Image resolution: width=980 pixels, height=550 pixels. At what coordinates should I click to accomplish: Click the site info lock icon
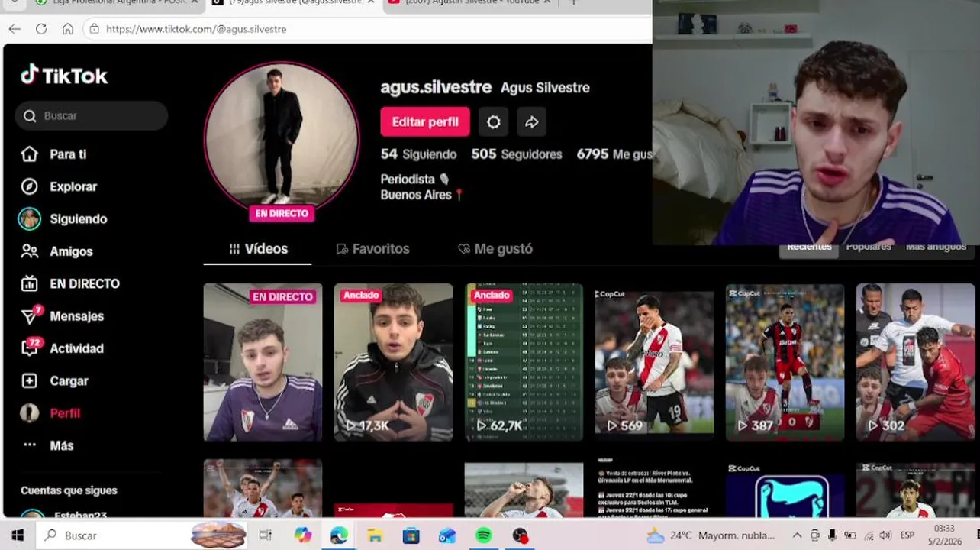point(94,29)
